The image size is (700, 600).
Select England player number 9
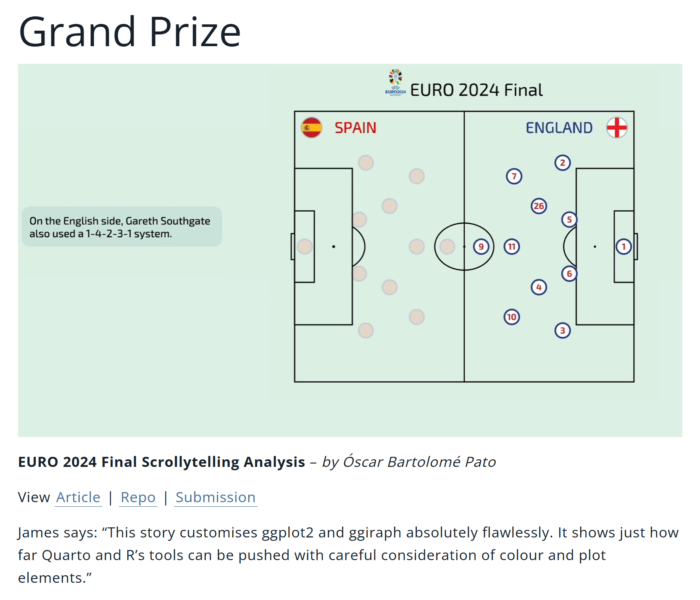481,246
